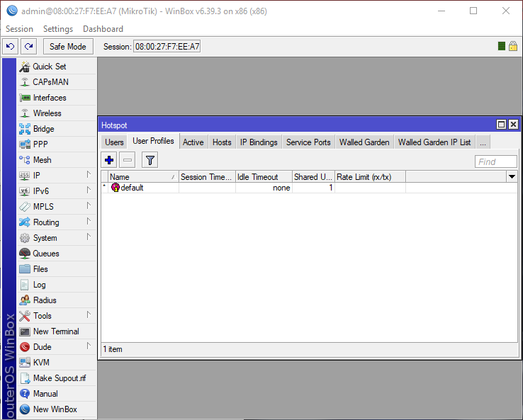Expand the IP submenu arrow
The image size is (523, 420).
pos(89,174)
